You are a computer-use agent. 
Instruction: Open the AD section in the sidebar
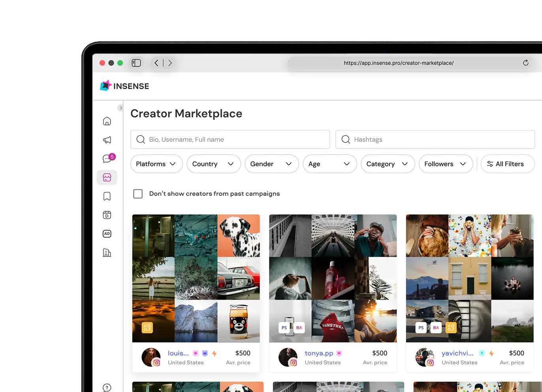pyautogui.click(x=107, y=234)
